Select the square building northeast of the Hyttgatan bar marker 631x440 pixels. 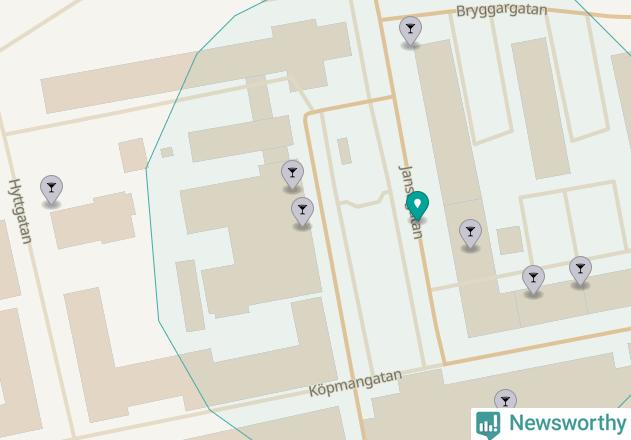click(x=132, y=155)
